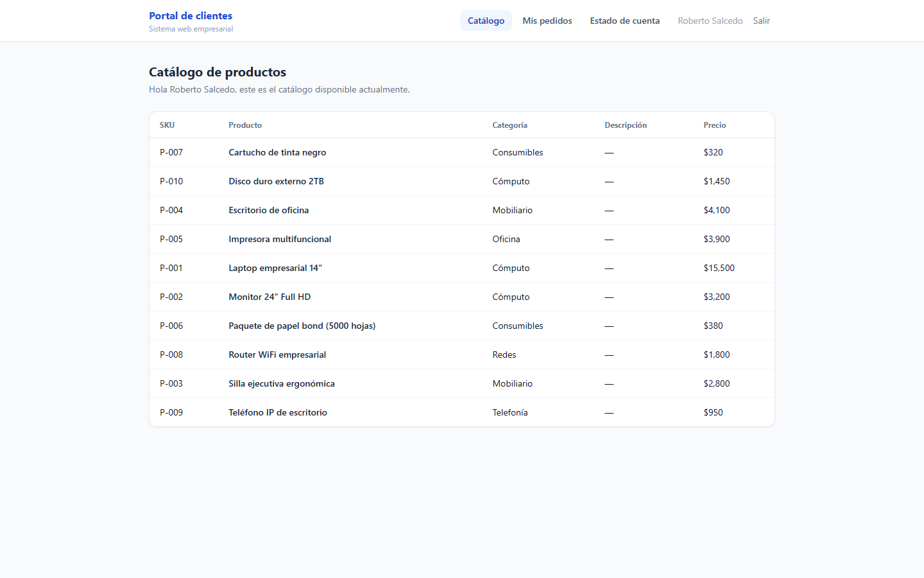Click the $380 price cell
The image size is (924, 578).
pos(714,326)
